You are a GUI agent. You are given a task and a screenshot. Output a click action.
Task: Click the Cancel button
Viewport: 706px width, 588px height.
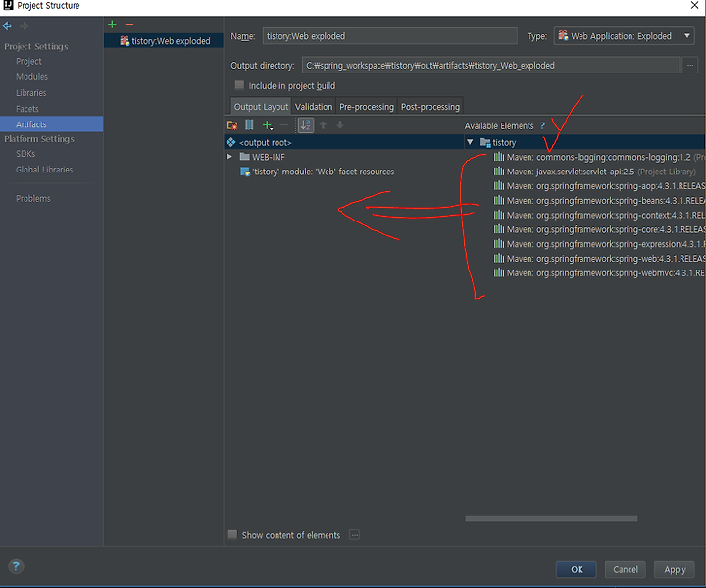point(626,569)
